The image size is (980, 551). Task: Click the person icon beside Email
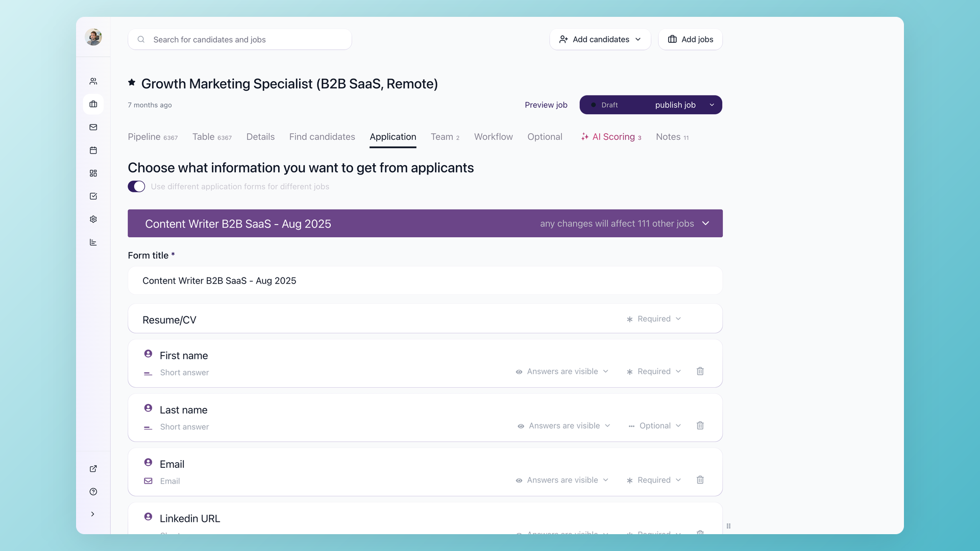tap(148, 462)
